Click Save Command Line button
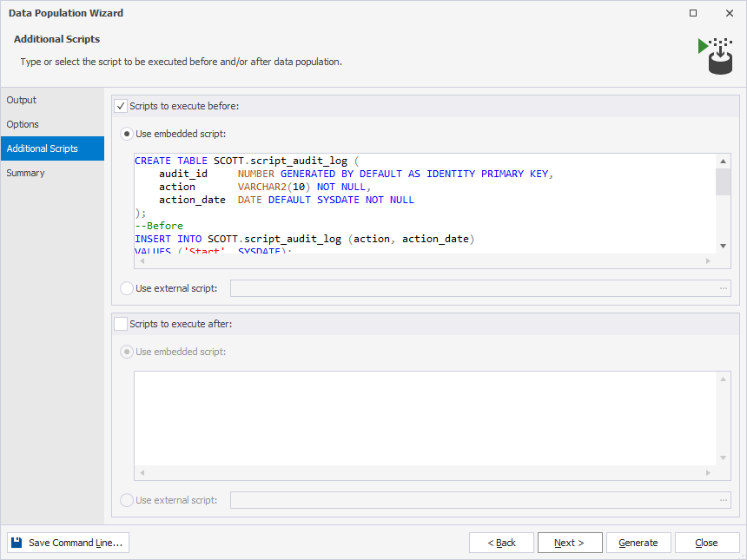 (x=68, y=543)
